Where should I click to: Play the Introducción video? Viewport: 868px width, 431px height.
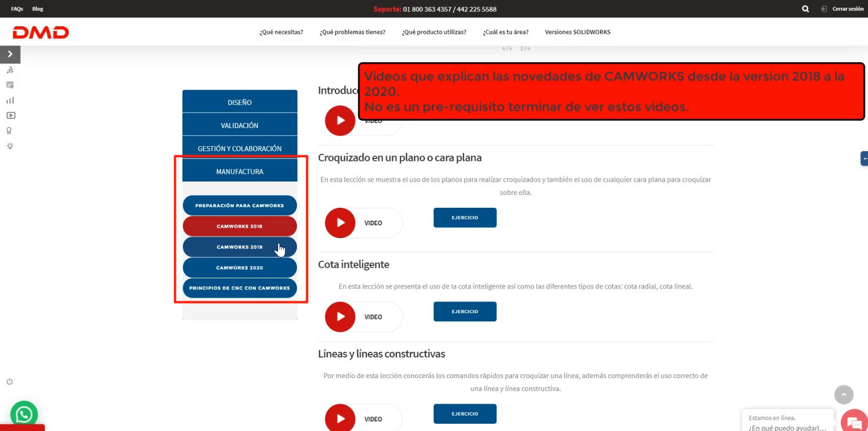pos(340,120)
